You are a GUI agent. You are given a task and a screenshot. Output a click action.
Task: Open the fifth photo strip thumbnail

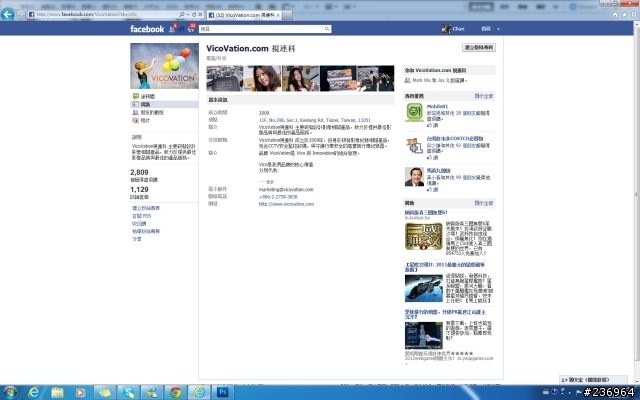tap(376, 78)
